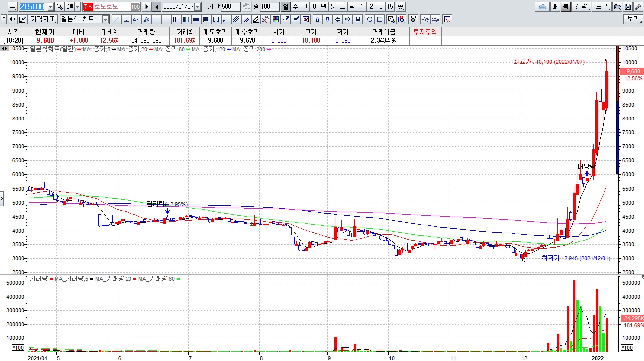Select the yearly (년) chart period
Viewport: 644px width, 361px height.
point(324,7)
